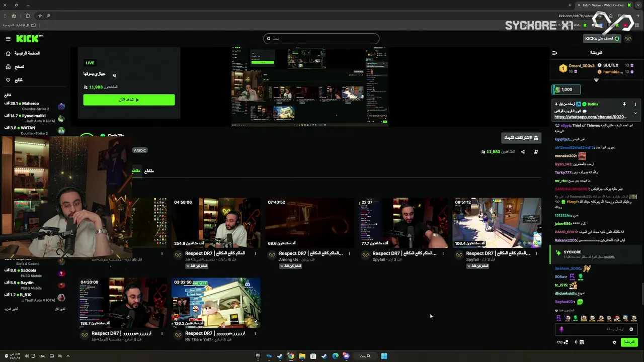Click in the send message chat input
644x362 pixels.
coord(596,329)
